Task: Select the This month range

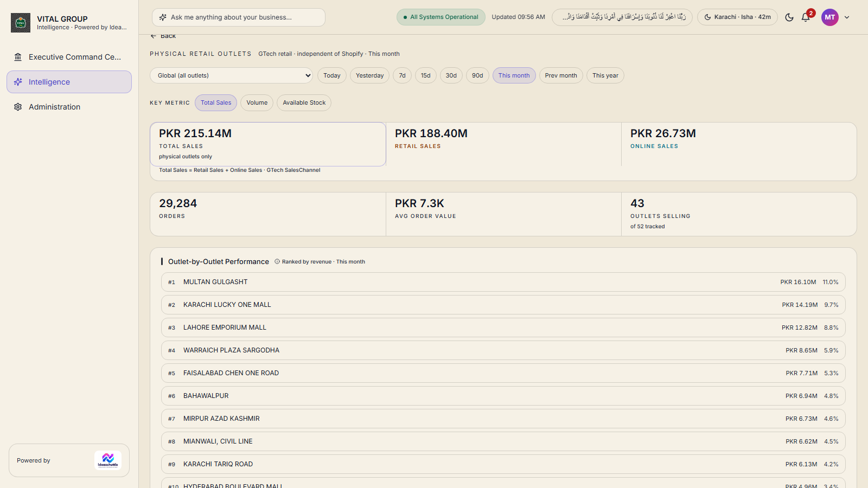Action: tap(514, 75)
